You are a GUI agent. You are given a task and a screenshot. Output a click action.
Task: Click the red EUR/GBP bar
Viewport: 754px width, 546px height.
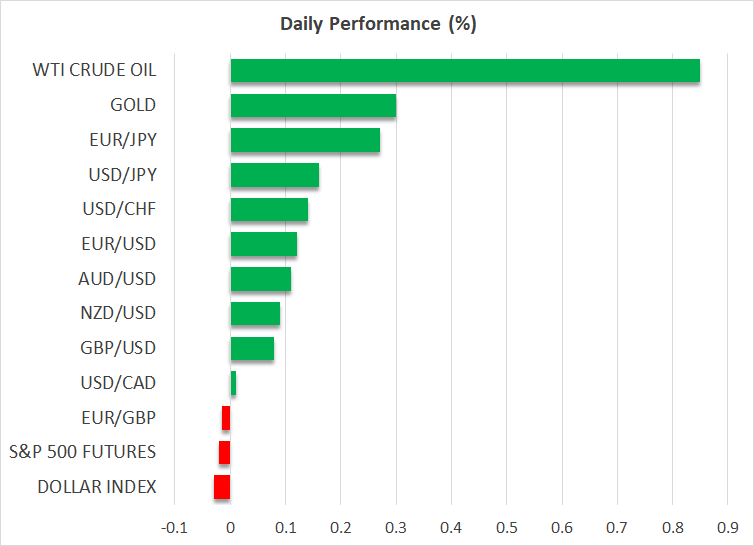(226, 418)
